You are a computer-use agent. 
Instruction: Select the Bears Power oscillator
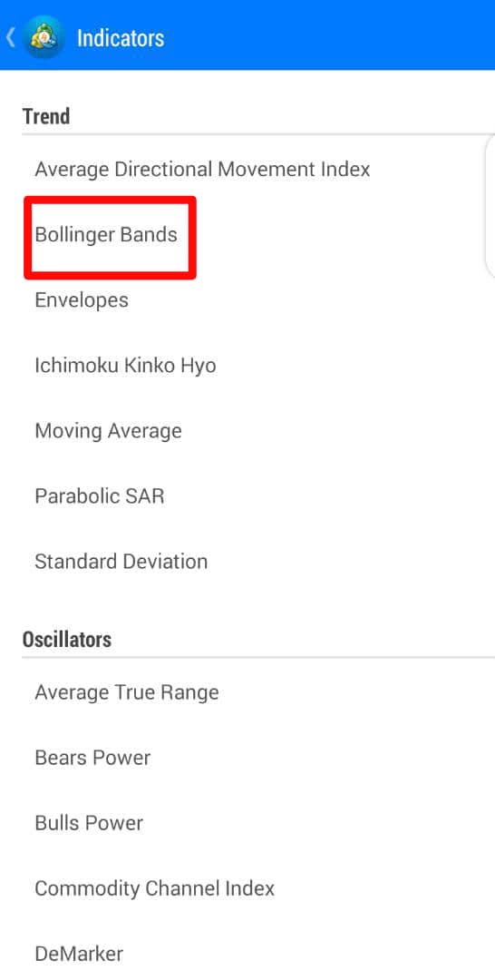point(247,758)
